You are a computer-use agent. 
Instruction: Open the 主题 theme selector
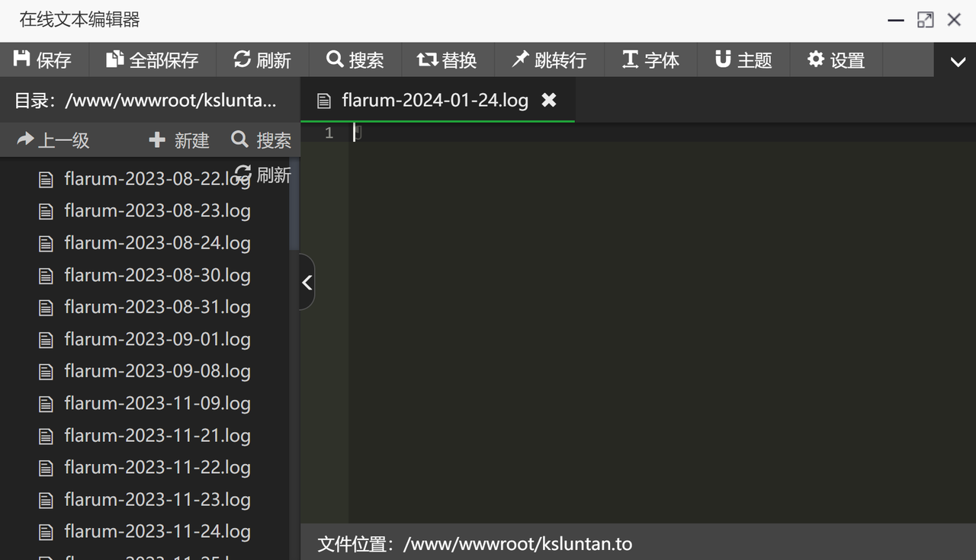(x=721, y=59)
